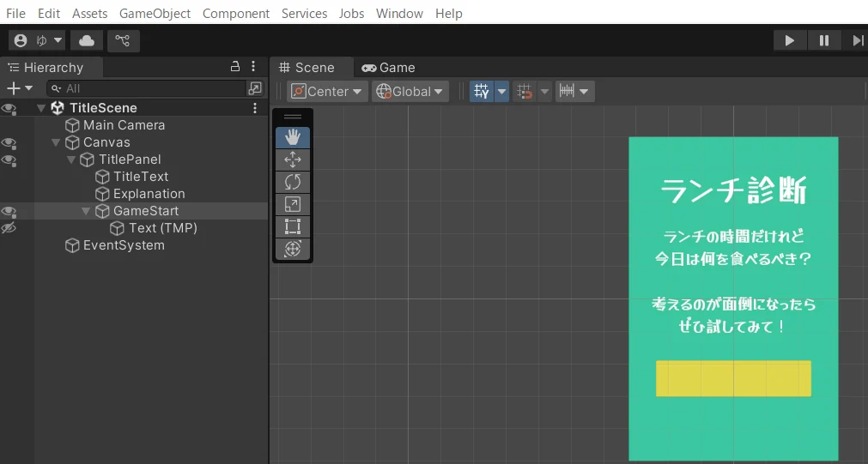Select Explanation in the Hierarchy
868x464 pixels.
pos(149,194)
